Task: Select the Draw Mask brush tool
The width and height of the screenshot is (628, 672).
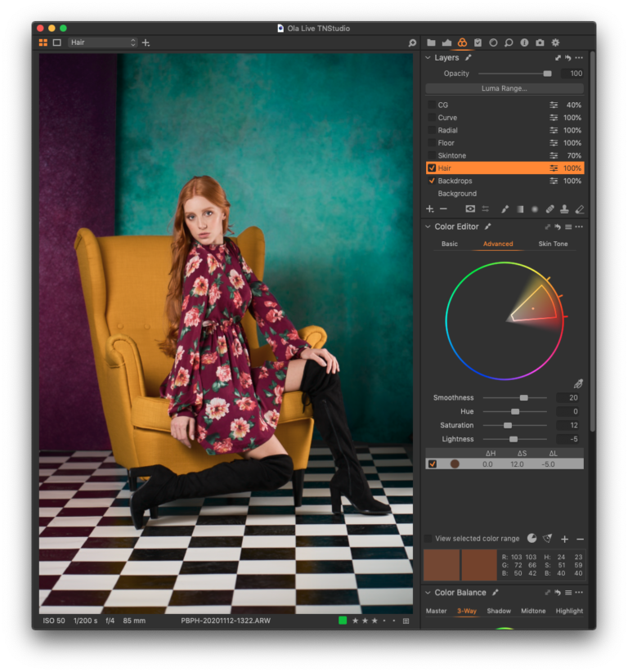Action: (x=505, y=209)
